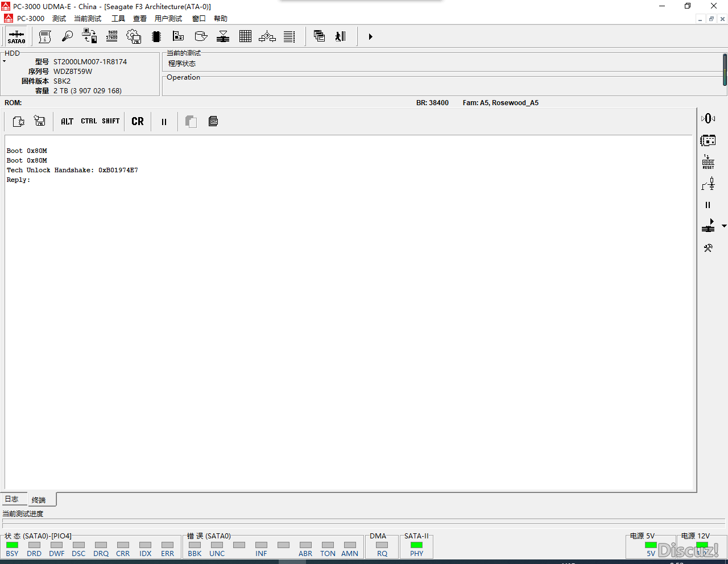Toggle the CTRL key modifier
This screenshot has width=728, height=564.
tap(89, 121)
